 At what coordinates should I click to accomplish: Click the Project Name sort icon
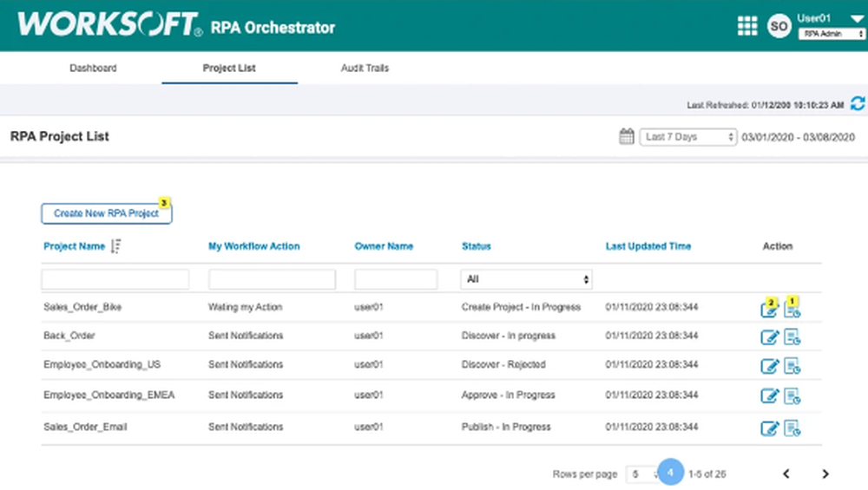point(115,246)
